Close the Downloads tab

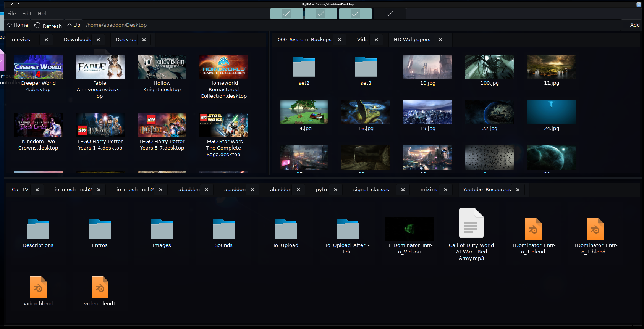pos(98,40)
